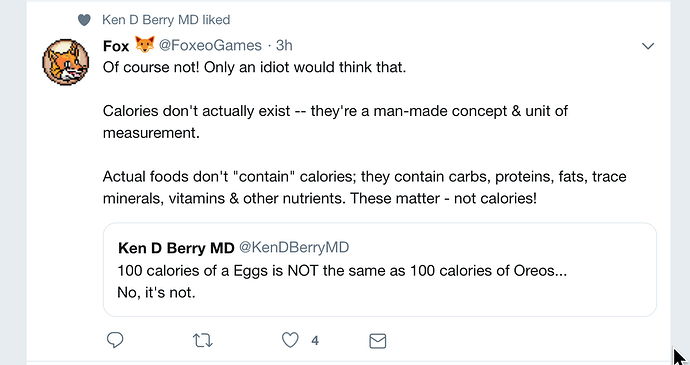Open the 'Fox' display name link
Screen dimensions: 690x365
pyautogui.click(x=116, y=45)
